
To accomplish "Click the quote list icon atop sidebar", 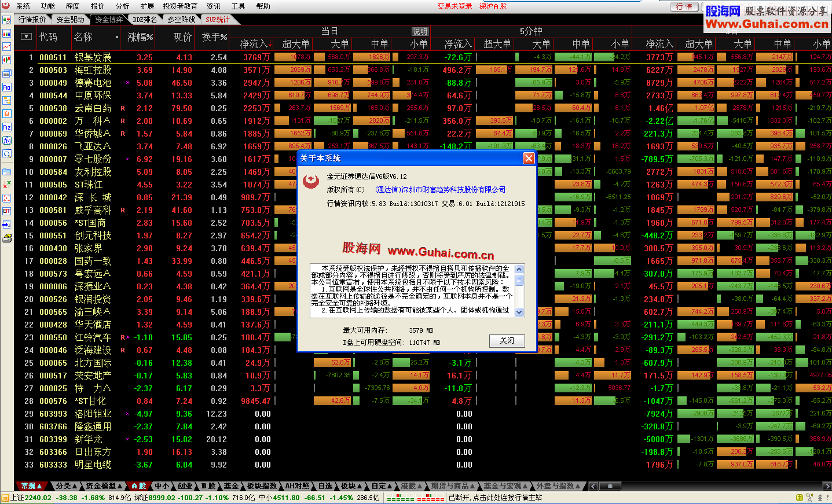I will point(7,20).
